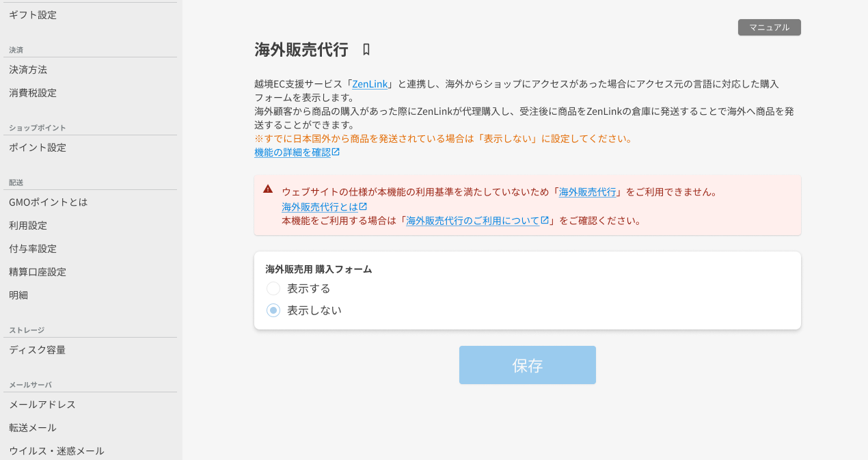868x460 pixels.
Task: Open the 機能の詳細を確認 link
Action: click(292, 152)
